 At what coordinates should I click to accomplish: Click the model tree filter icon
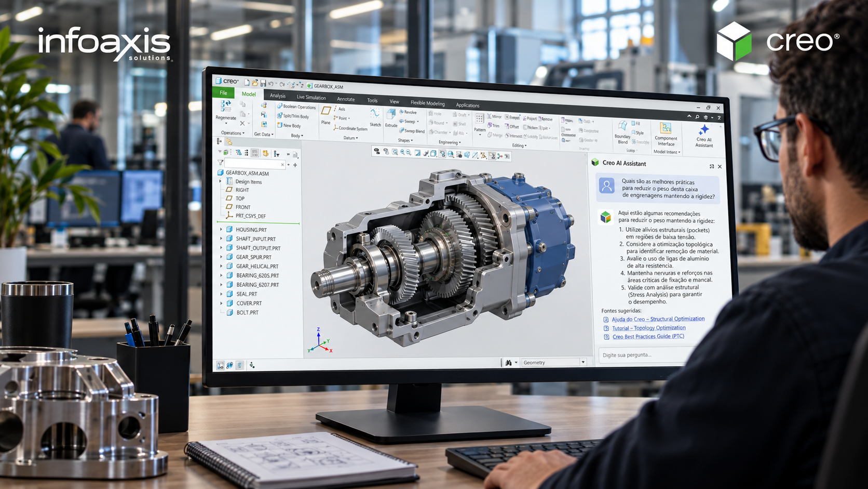pos(221,163)
